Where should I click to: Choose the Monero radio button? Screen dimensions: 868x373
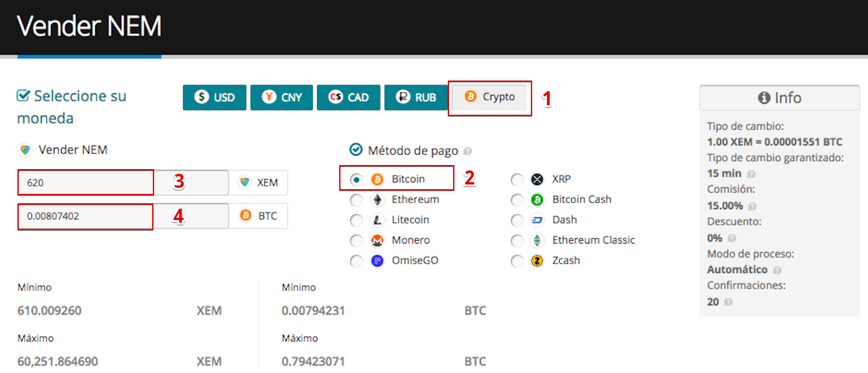pyautogui.click(x=357, y=241)
